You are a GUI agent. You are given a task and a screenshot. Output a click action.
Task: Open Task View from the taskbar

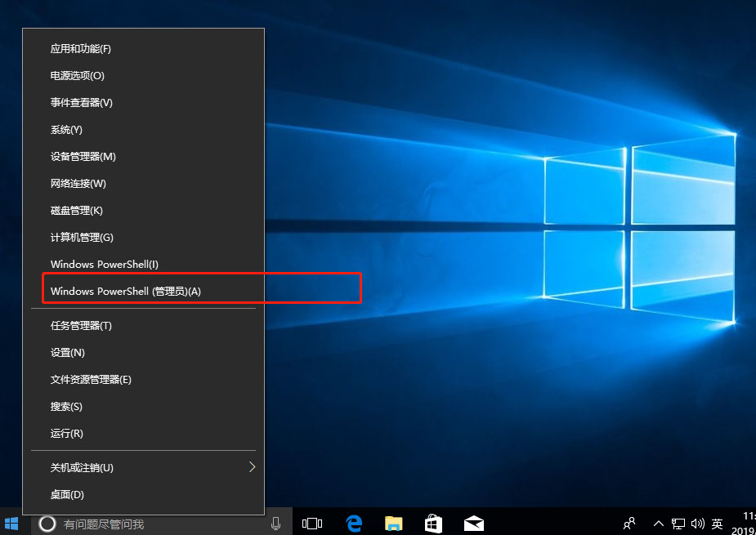coord(312,524)
